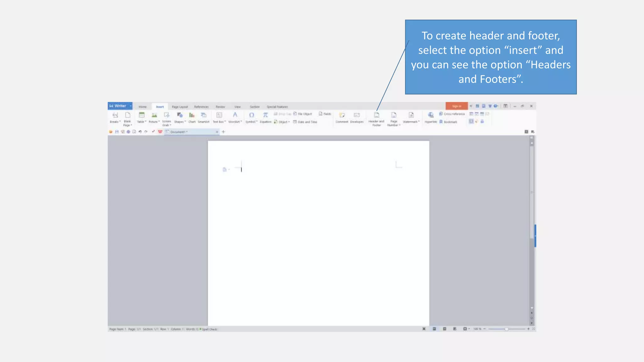The image size is (644, 362).
Task: Click the Fields button
Action: pos(325,114)
